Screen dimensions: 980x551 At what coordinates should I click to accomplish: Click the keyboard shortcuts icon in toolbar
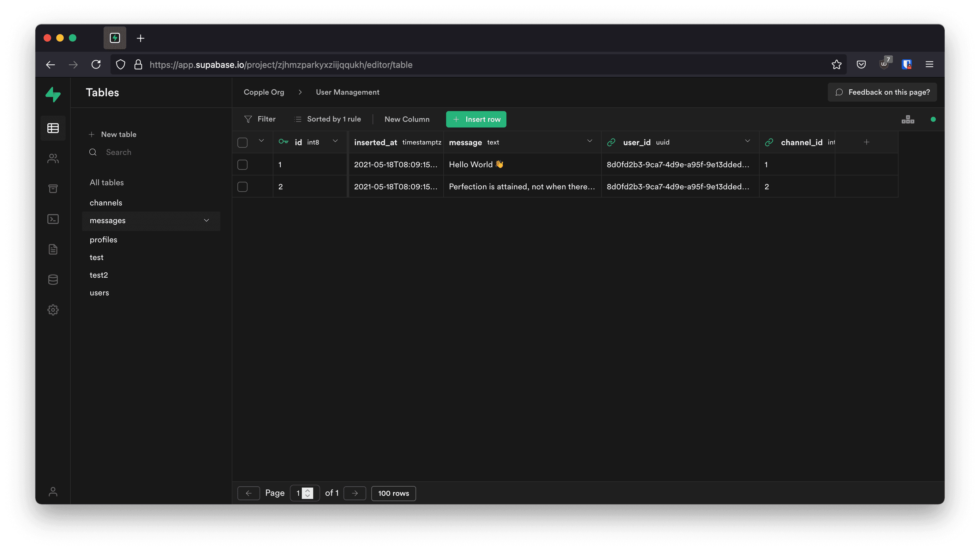coord(908,119)
